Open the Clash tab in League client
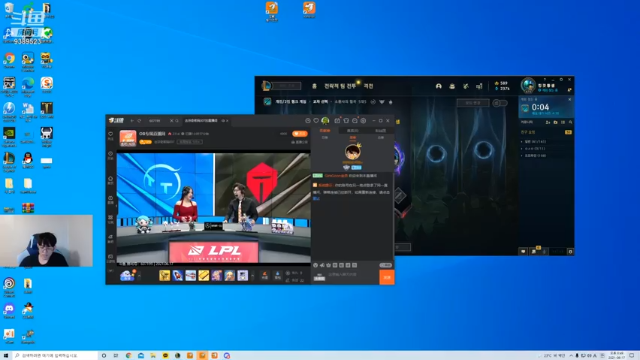The height and width of the screenshot is (360, 640). 369,86
